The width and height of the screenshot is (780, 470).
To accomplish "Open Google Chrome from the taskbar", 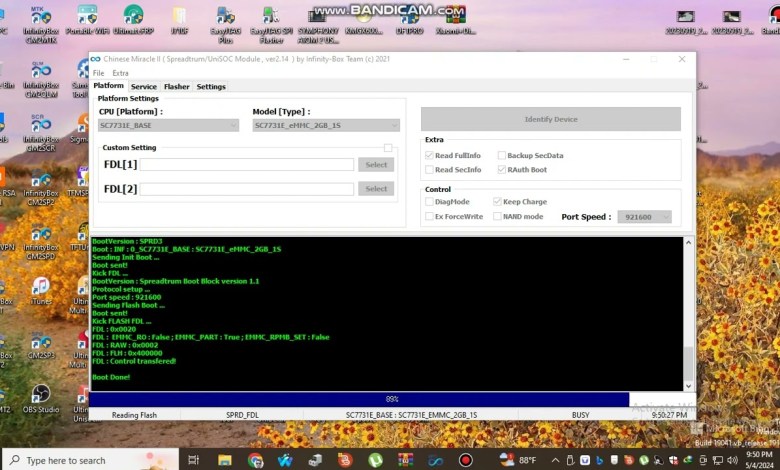I will tap(255, 460).
